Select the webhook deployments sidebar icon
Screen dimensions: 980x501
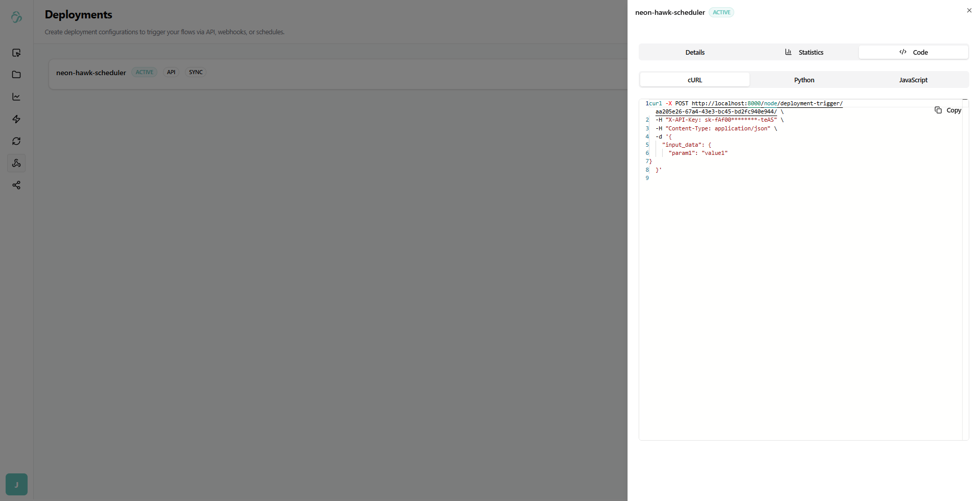[16, 163]
